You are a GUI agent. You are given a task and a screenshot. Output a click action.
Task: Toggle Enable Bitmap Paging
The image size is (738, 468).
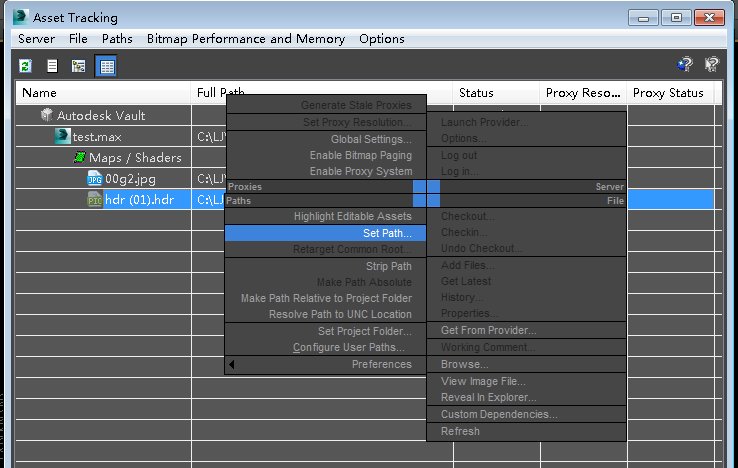pos(361,155)
